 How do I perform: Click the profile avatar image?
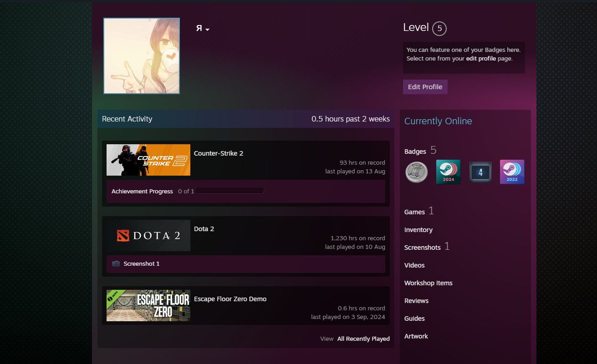[142, 56]
